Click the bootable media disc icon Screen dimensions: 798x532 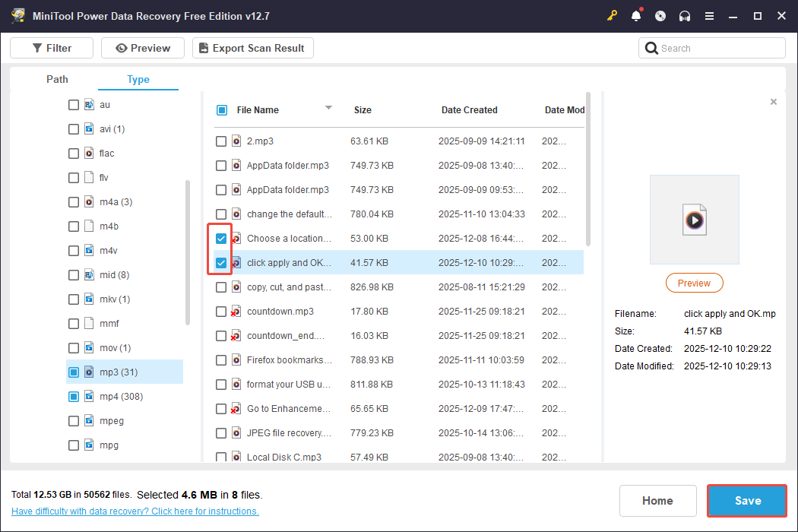[x=660, y=15]
